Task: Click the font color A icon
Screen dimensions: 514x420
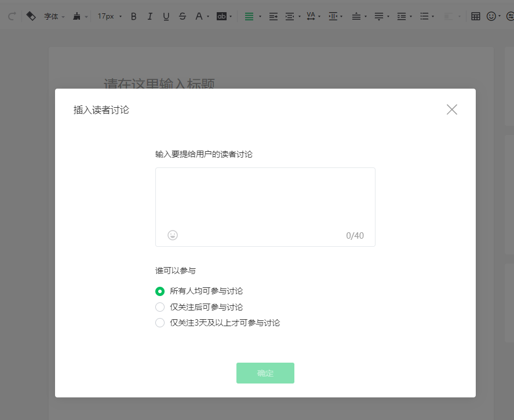Action: (199, 16)
